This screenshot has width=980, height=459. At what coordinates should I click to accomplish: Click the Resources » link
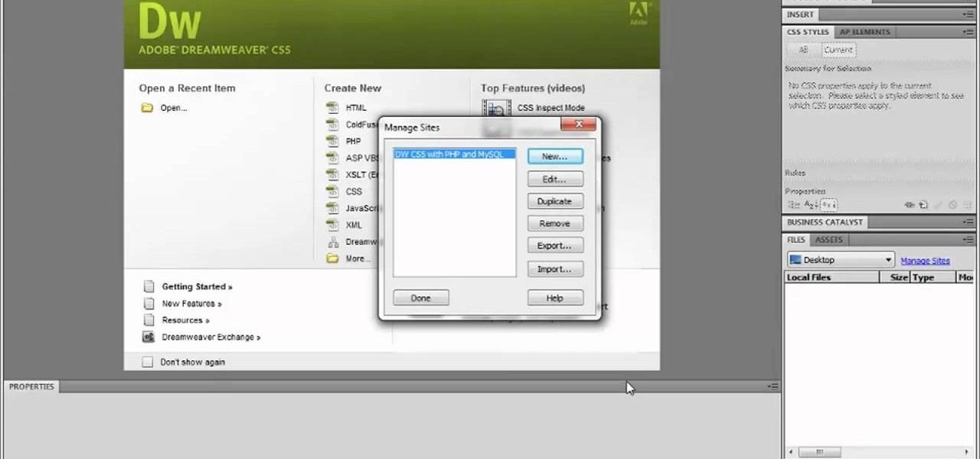[x=185, y=321]
